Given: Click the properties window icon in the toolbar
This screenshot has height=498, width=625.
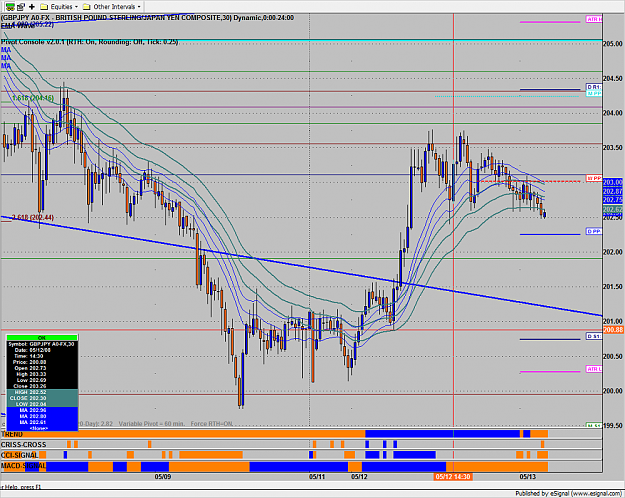Looking at the screenshot, I should click(x=21, y=6).
